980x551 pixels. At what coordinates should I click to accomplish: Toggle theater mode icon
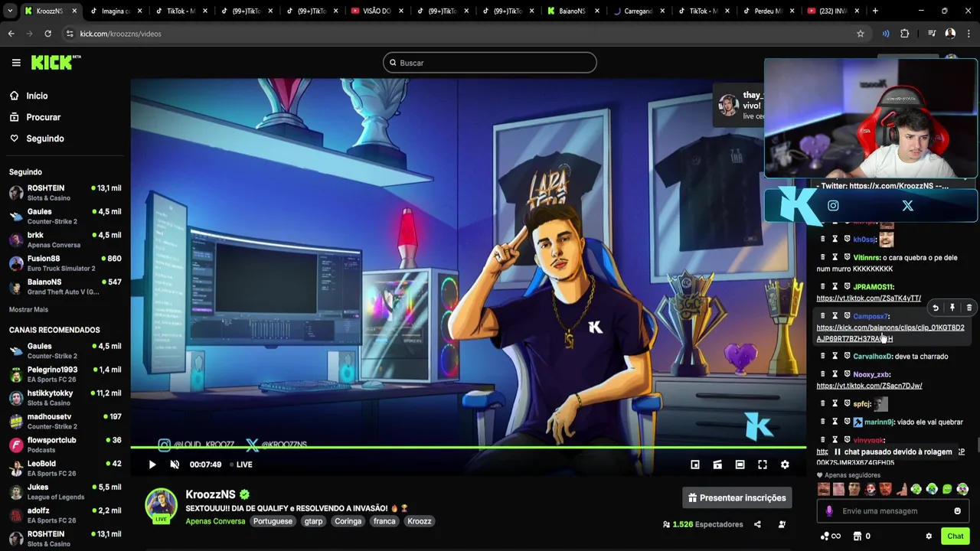tap(740, 465)
